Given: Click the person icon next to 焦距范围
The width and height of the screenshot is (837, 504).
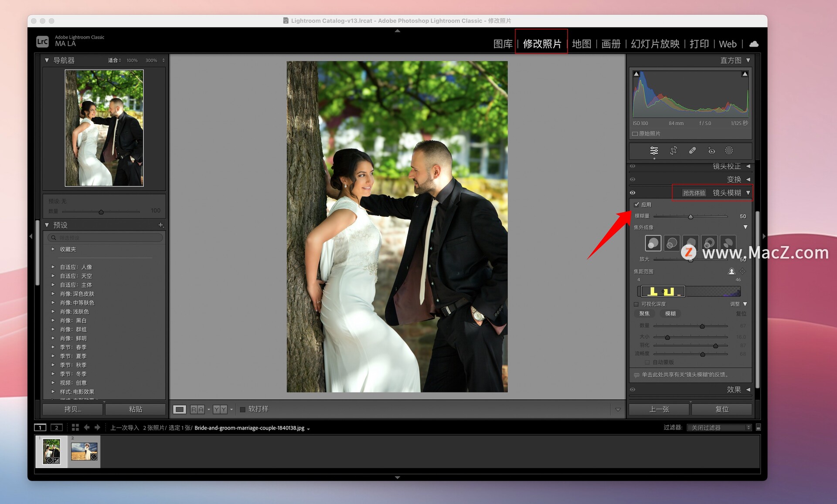Looking at the screenshot, I should click(732, 271).
